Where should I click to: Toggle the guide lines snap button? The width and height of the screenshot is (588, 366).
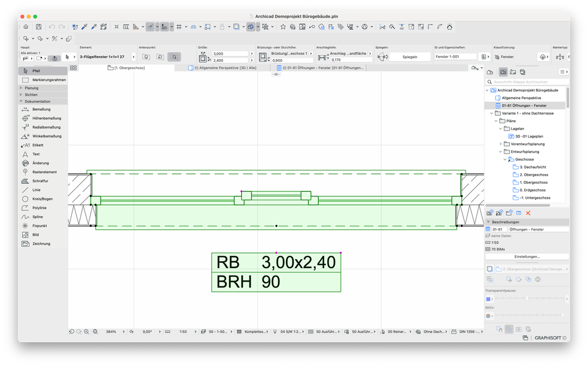(150, 27)
